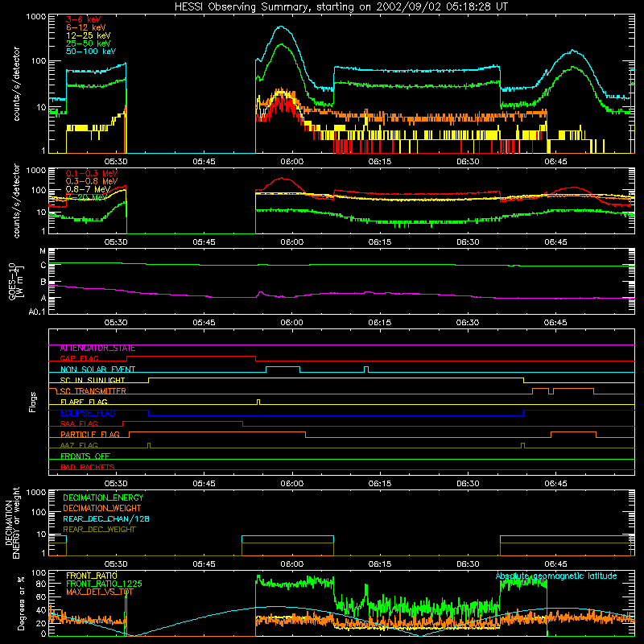Screen dimensions: 644x644
Task: Click the olive AAZ_FLAG label
Action: click(79, 446)
